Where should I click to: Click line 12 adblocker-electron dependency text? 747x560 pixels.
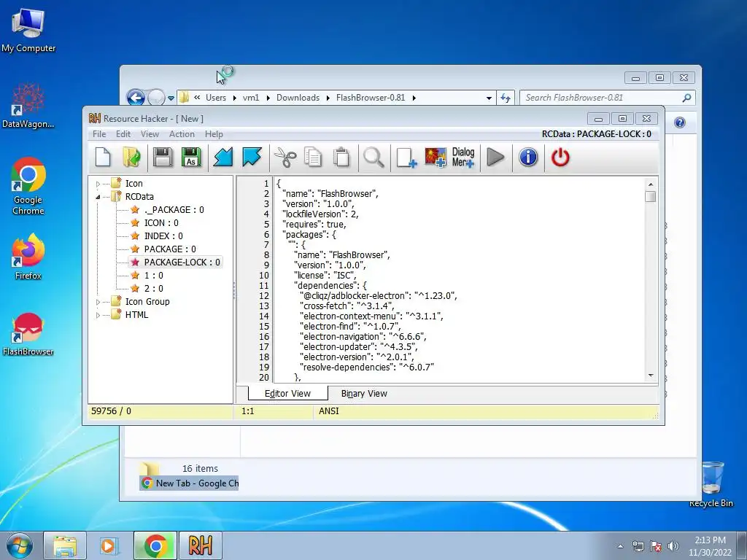(379, 296)
